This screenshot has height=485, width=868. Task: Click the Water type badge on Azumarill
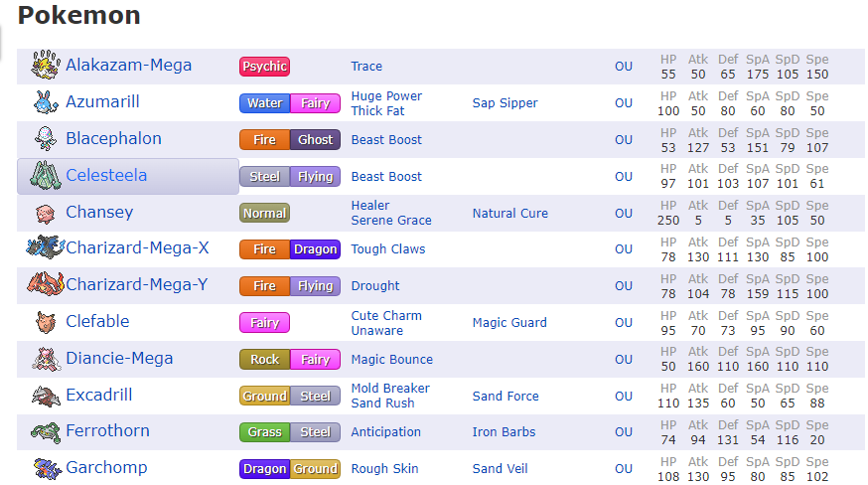[264, 103]
